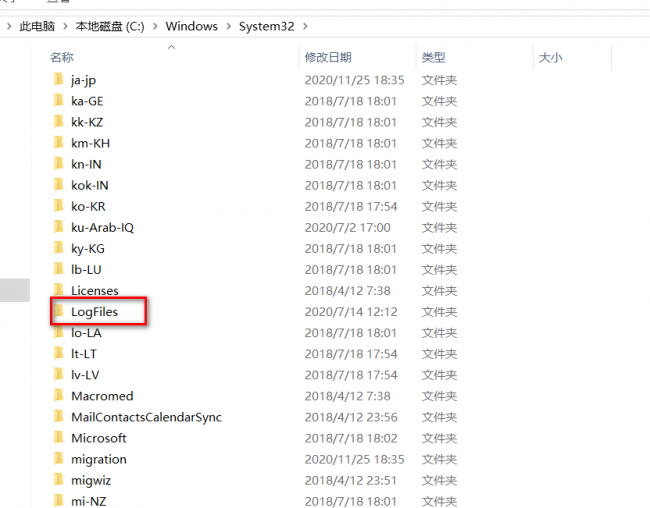This screenshot has height=508, width=650.
Task: Click the kok-IN folder icon
Action: tap(59, 185)
